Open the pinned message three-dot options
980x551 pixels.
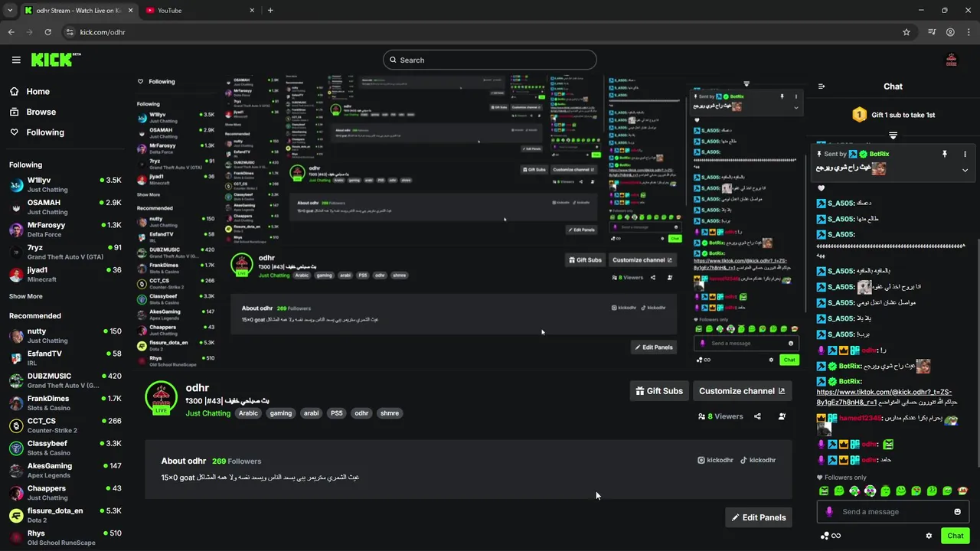click(x=965, y=154)
